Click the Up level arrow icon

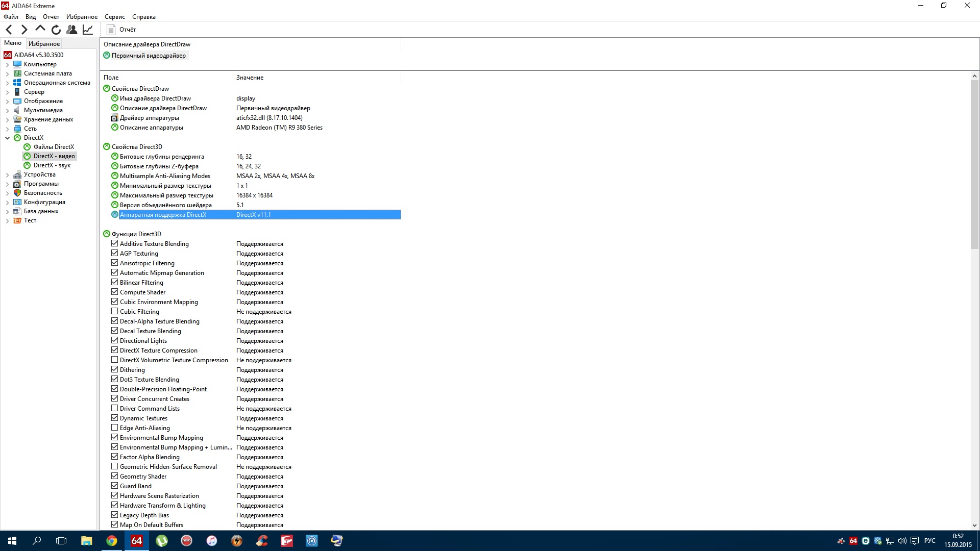(40, 29)
